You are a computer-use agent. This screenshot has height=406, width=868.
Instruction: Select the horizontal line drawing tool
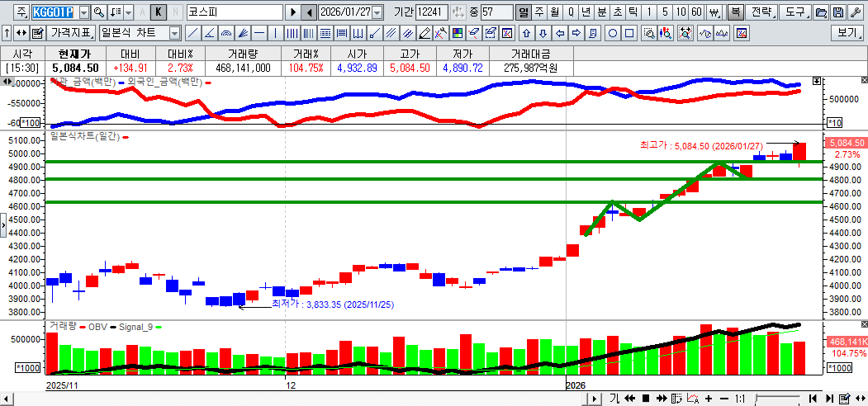[259, 33]
